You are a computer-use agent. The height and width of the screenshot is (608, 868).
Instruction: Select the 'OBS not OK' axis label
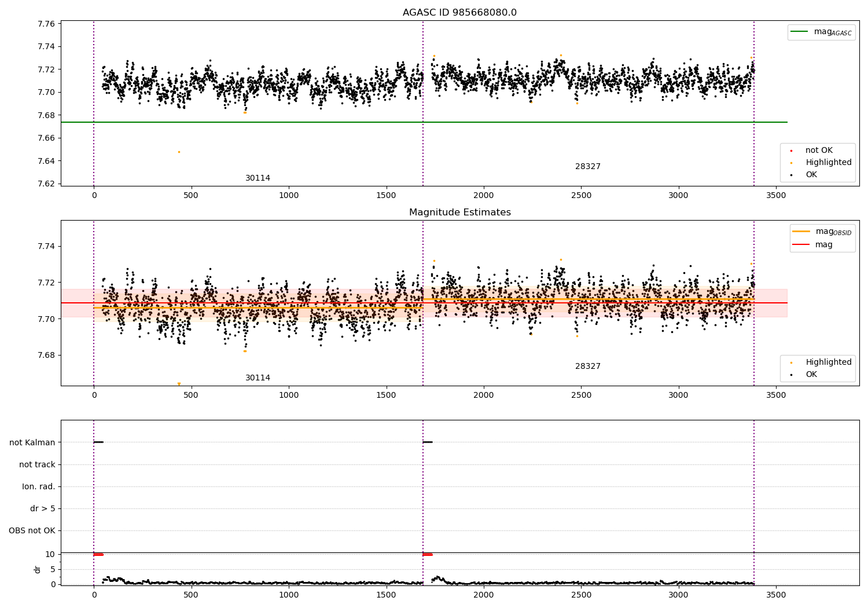tap(32, 531)
